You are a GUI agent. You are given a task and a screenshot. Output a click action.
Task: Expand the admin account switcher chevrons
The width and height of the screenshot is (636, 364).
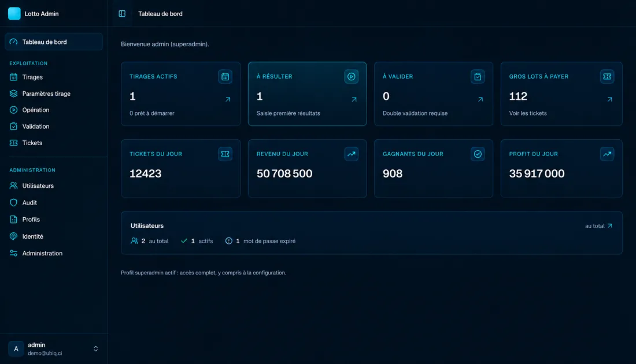(96, 348)
